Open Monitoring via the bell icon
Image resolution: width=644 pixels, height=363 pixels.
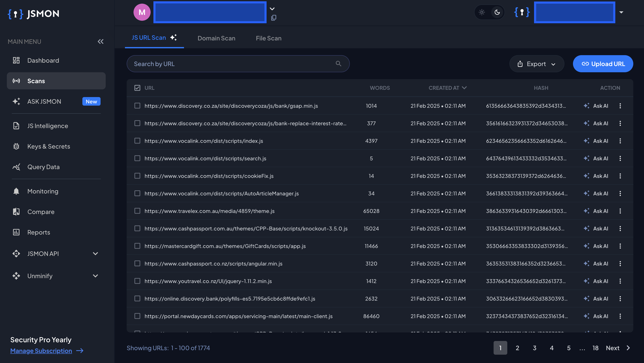point(16,191)
